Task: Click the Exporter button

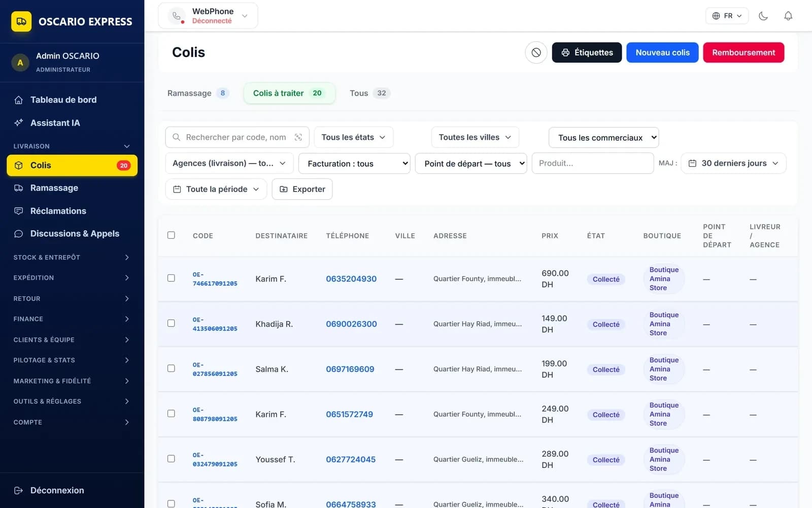Action: (x=302, y=189)
